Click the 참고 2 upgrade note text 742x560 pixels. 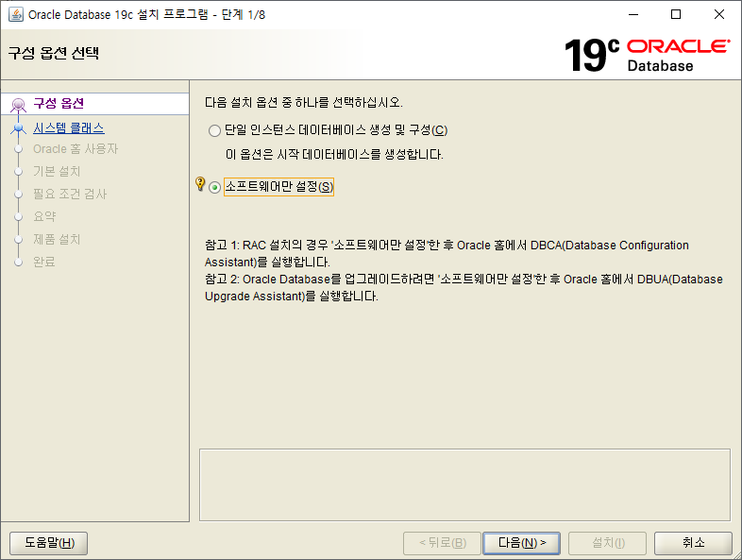pyautogui.click(x=464, y=287)
